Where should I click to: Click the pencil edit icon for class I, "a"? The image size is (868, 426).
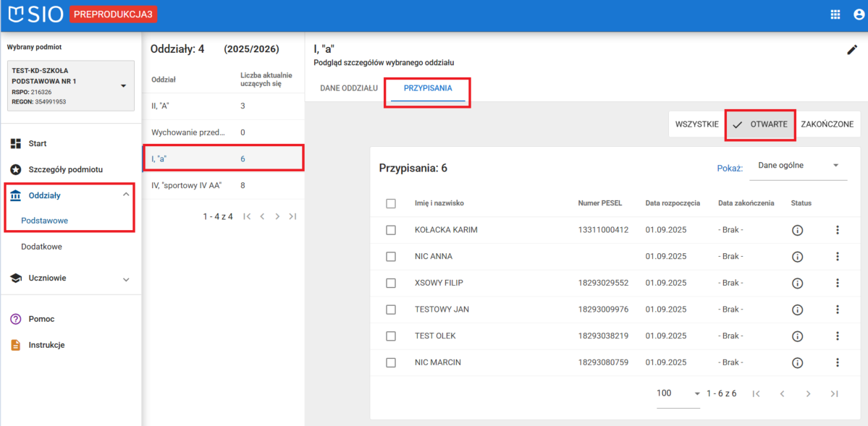pyautogui.click(x=852, y=50)
